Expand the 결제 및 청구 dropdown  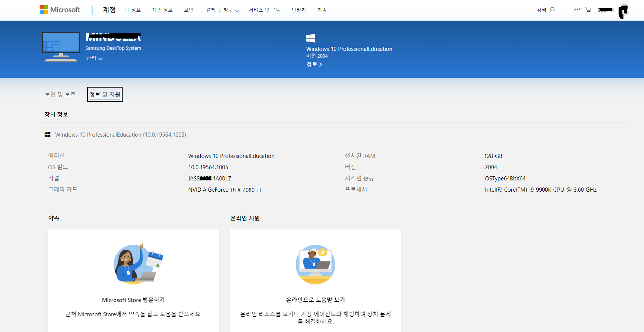[222, 10]
